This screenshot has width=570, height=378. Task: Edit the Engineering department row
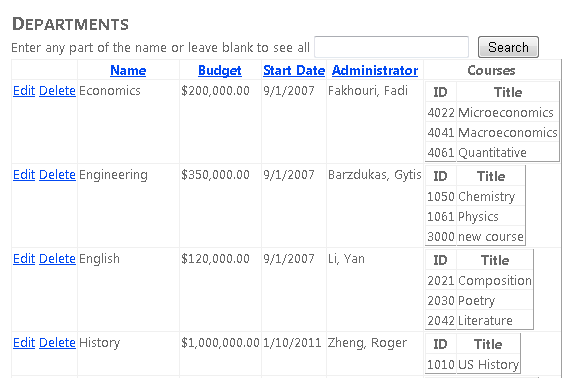[24, 174]
